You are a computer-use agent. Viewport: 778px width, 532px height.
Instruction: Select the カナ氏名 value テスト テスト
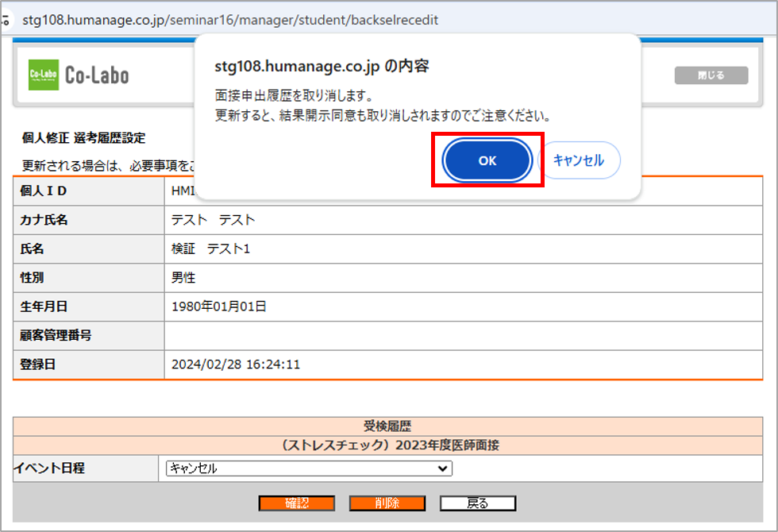click(x=213, y=220)
